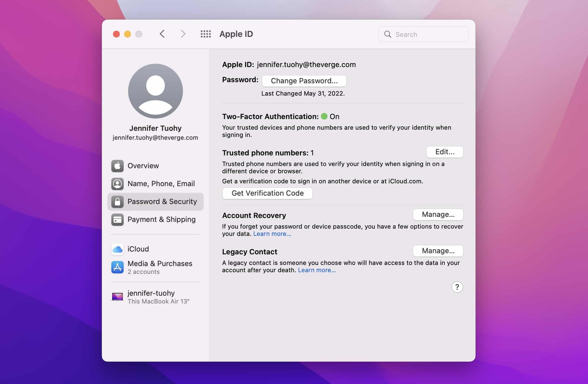This screenshot has height=384, width=588.
Task: Click the profile avatar picture
Action: 155,91
